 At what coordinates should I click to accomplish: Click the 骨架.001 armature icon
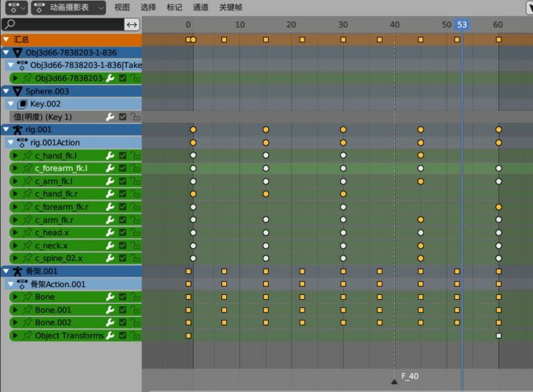pyautogui.click(x=17, y=271)
